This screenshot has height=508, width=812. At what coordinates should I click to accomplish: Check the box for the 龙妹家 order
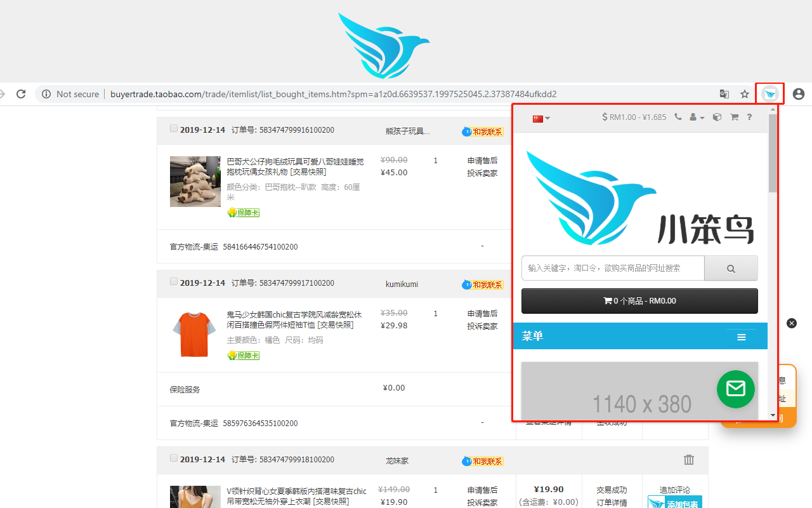click(x=173, y=458)
